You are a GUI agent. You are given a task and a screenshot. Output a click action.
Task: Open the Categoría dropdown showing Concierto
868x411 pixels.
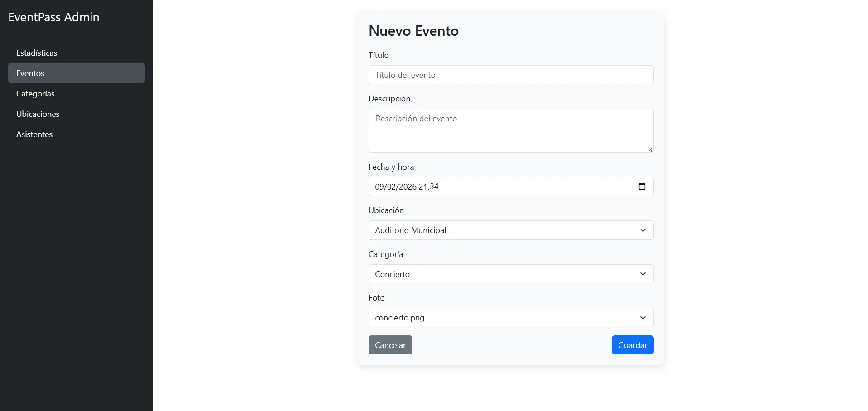511,274
